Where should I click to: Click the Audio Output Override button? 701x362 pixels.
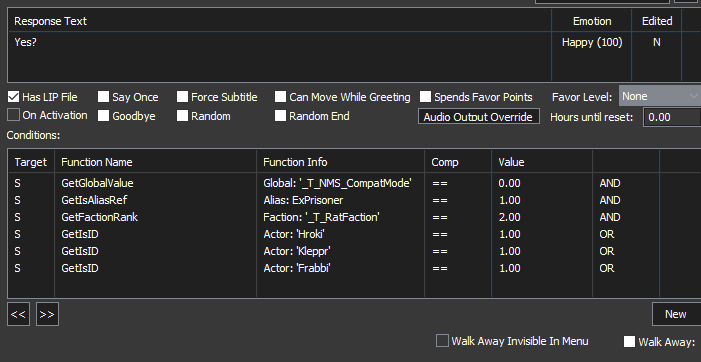pos(478,116)
